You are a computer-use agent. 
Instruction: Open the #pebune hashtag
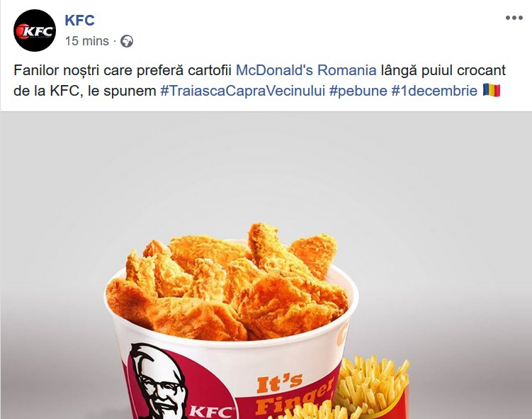[358, 91]
